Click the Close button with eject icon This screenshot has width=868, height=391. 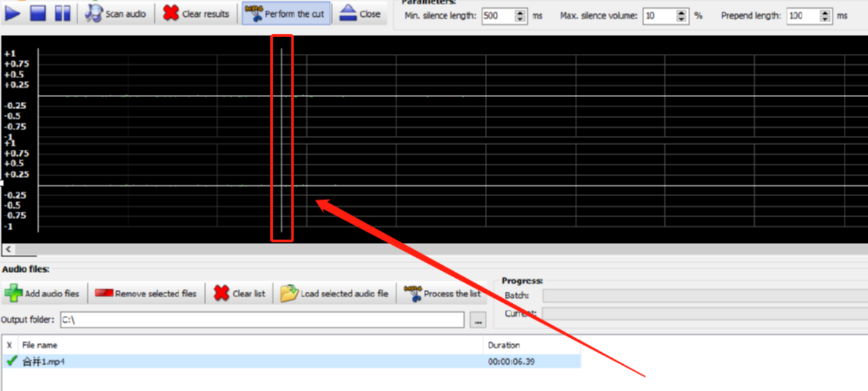(x=360, y=13)
